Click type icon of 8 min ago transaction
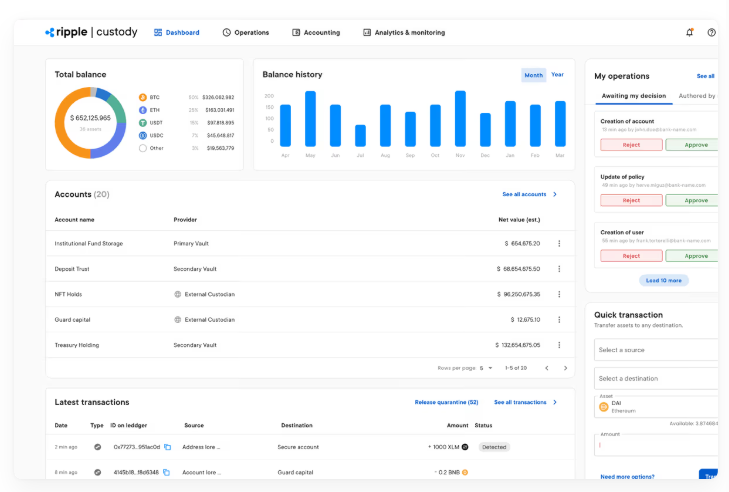Image resolution: width=729 pixels, height=492 pixels. 98,472
